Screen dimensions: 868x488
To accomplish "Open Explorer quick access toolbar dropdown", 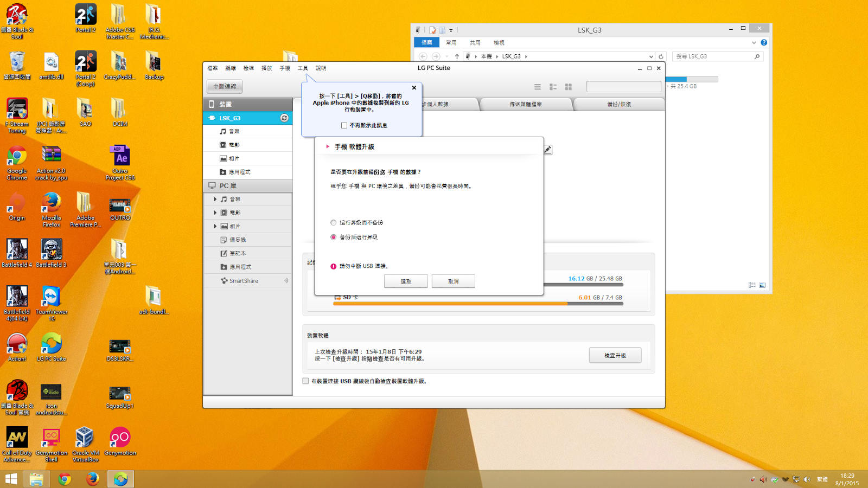I will click(x=451, y=30).
